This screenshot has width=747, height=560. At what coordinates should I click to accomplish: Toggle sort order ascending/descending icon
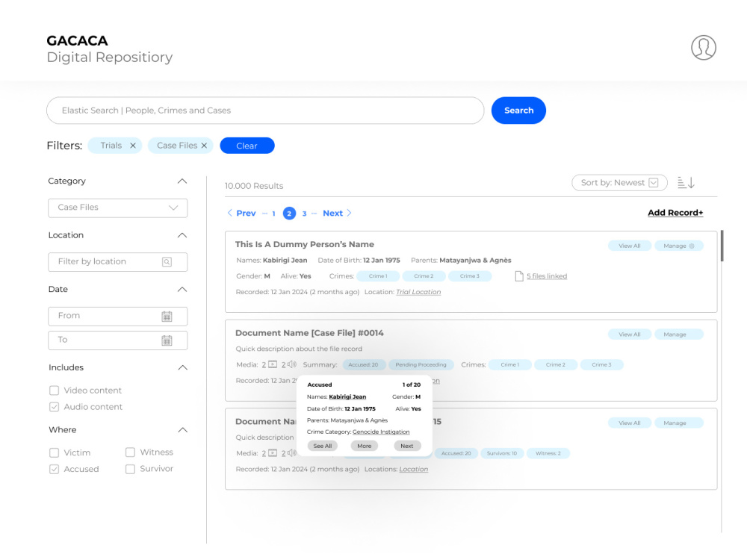686,182
